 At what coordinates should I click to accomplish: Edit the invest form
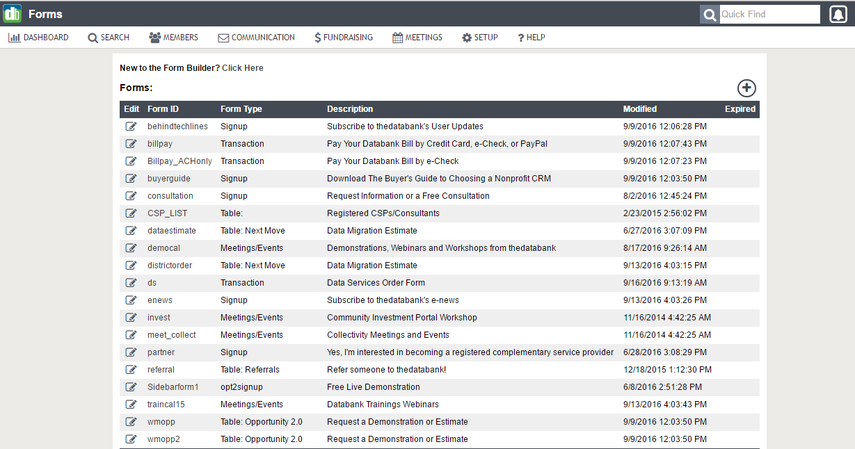131,318
